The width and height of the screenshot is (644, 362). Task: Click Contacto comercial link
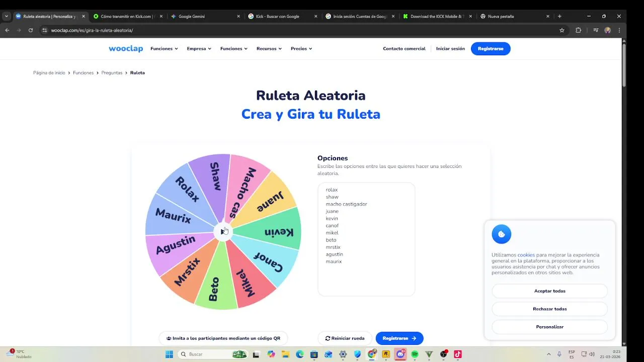click(404, 49)
